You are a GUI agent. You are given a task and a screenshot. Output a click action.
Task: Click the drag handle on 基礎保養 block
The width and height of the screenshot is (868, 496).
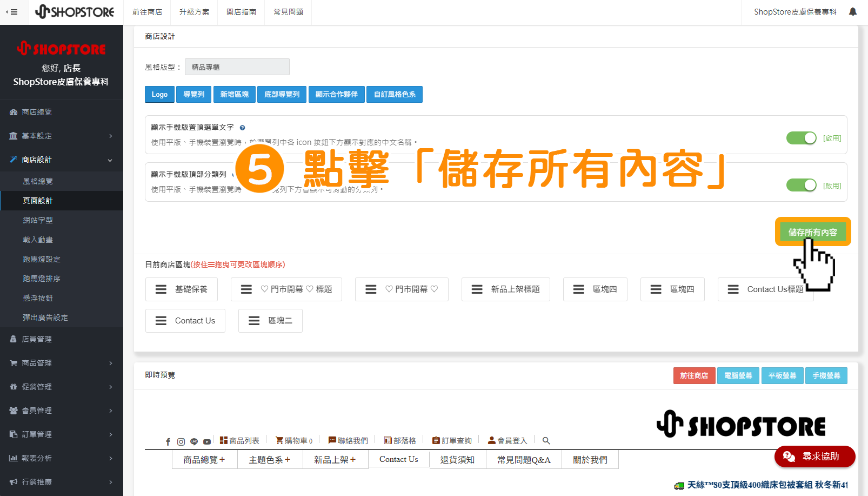161,289
